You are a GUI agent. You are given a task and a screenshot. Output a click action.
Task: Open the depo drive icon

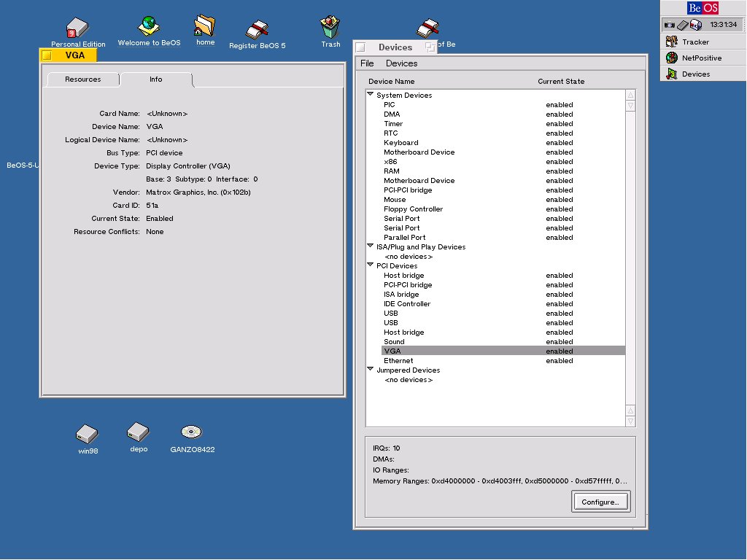[138, 432]
